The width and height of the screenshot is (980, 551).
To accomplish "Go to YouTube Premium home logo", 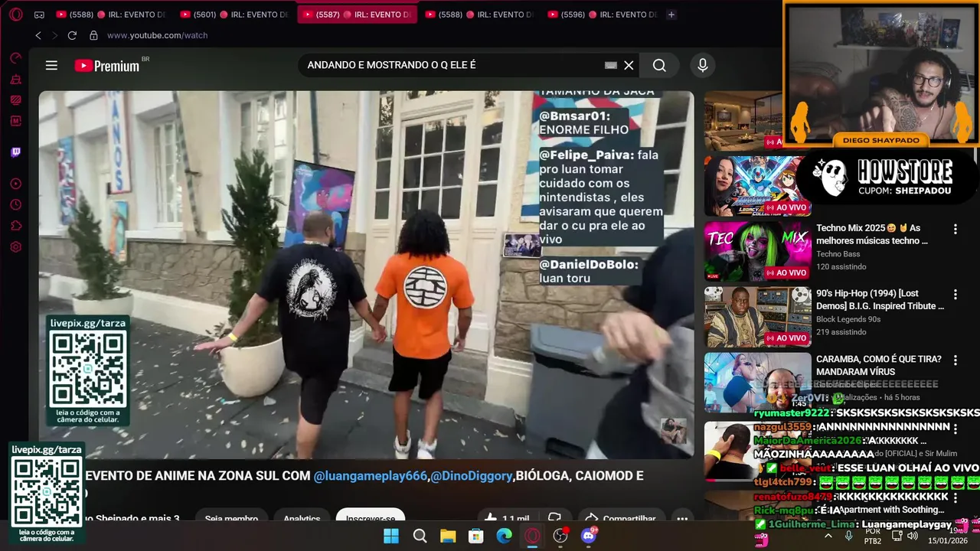I will pos(107,66).
